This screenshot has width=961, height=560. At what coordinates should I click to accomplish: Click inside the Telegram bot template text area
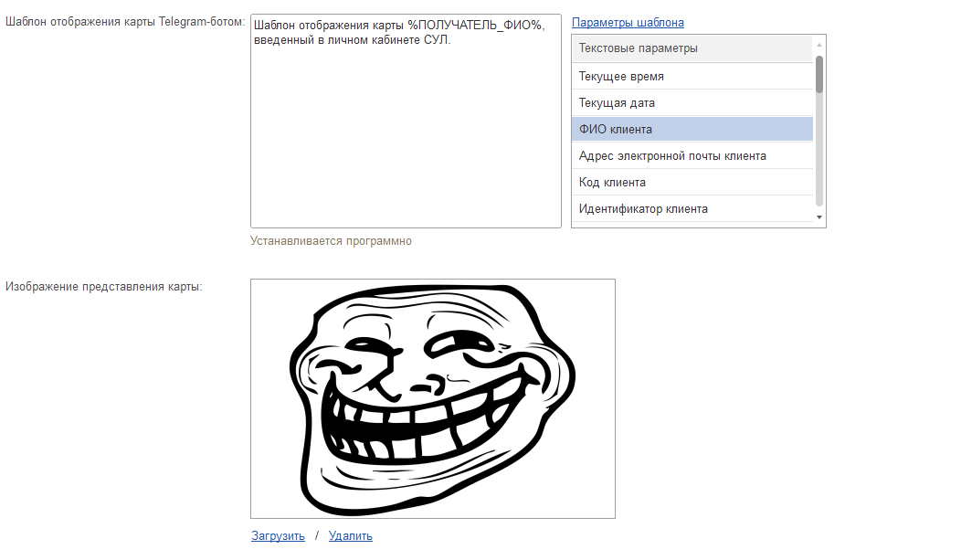coord(406,122)
